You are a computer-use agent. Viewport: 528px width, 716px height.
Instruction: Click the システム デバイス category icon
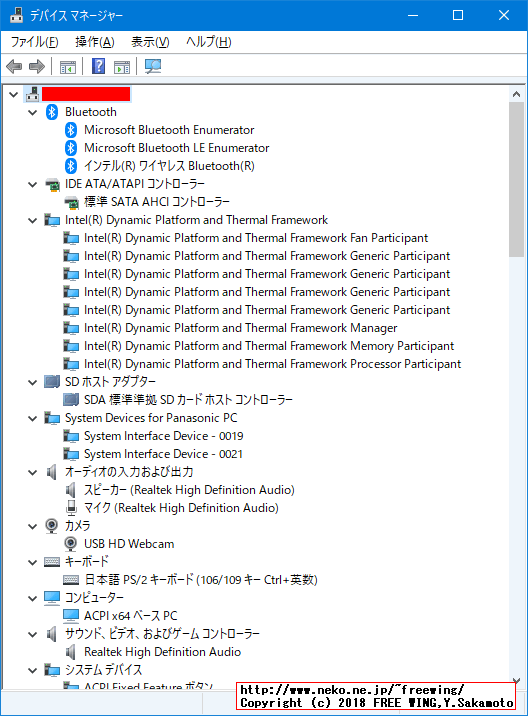coord(52,670)
